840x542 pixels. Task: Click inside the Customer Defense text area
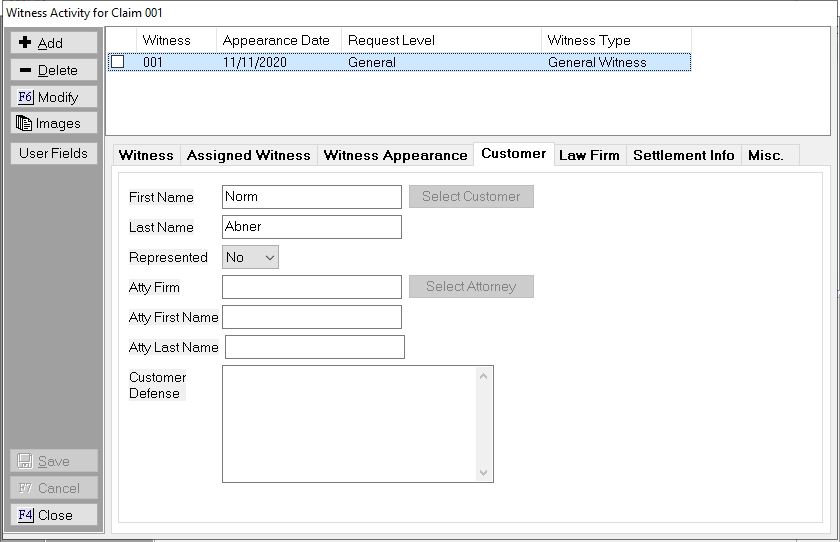click(x=348, y=423)
